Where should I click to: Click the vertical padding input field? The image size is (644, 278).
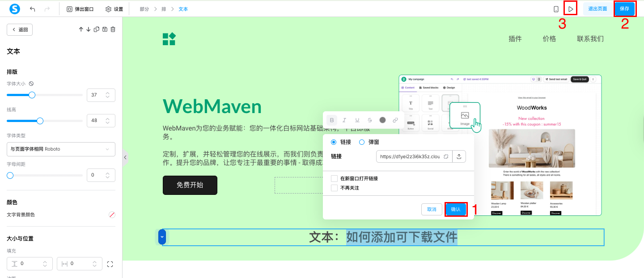(30, 264)
